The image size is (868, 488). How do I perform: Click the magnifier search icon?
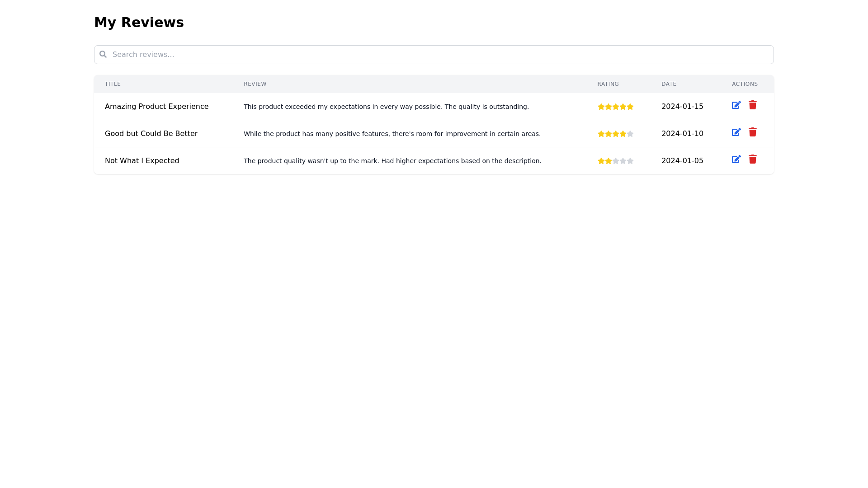click(103, 55)
